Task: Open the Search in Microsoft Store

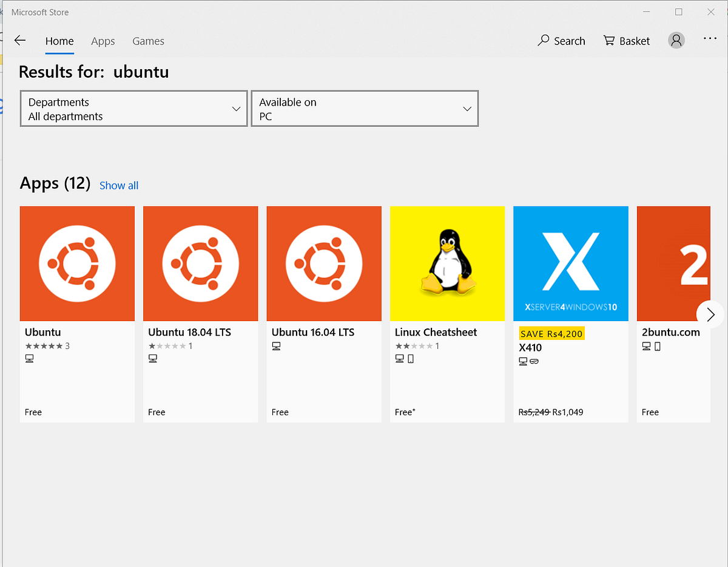Action: pyautogui.click(x=561, y=41)
